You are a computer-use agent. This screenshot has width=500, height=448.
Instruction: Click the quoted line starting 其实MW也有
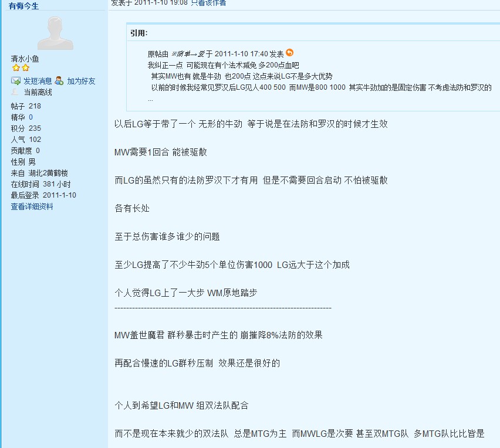point(242,76)
